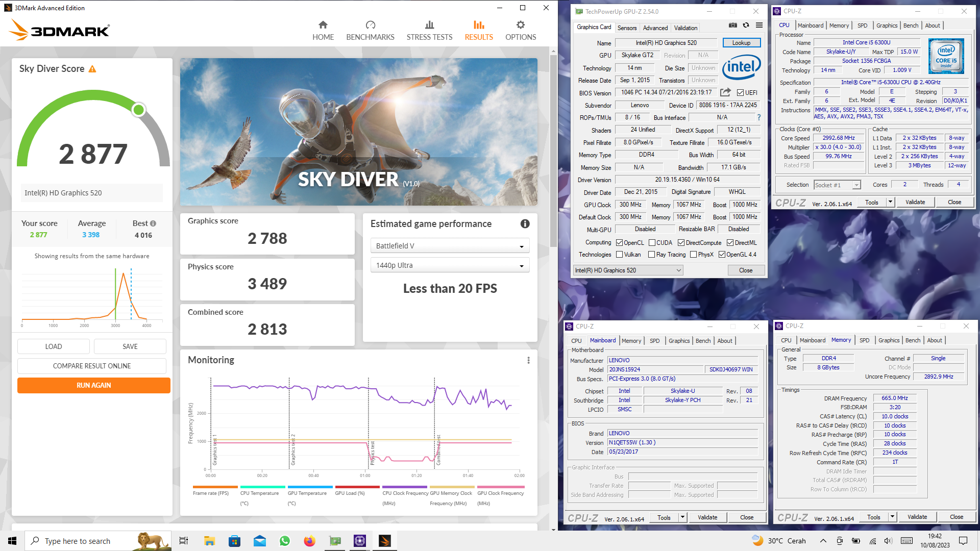Open GPU-Z Intel HD Graphics 520 selector
This screenshot has width=980, height=551.
click(x=628, y=270)
